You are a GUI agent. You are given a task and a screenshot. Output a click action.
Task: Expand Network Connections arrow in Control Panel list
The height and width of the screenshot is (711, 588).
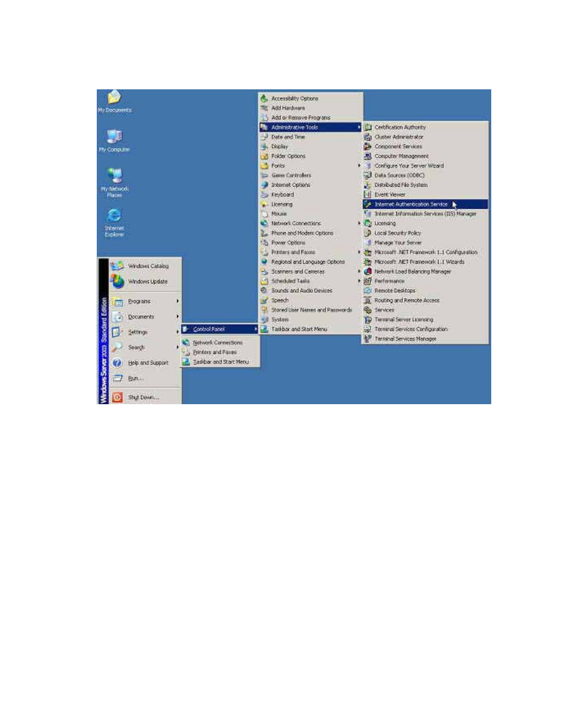(359, 223)
